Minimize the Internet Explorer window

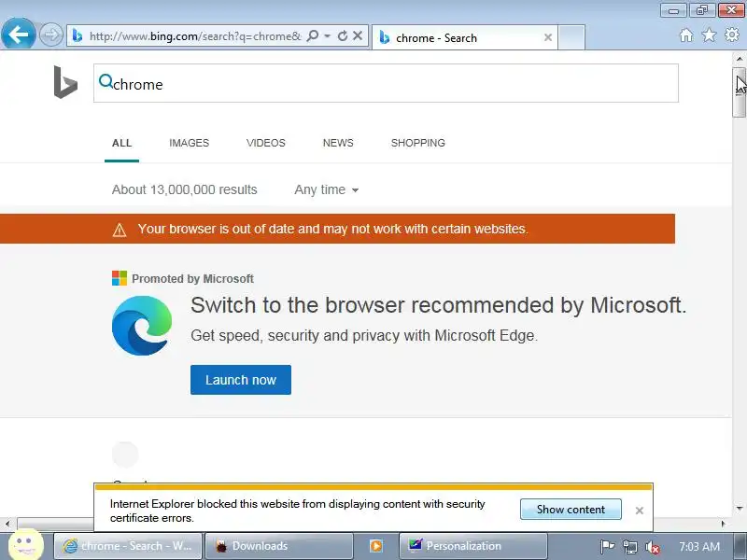[x=673, y=10]
